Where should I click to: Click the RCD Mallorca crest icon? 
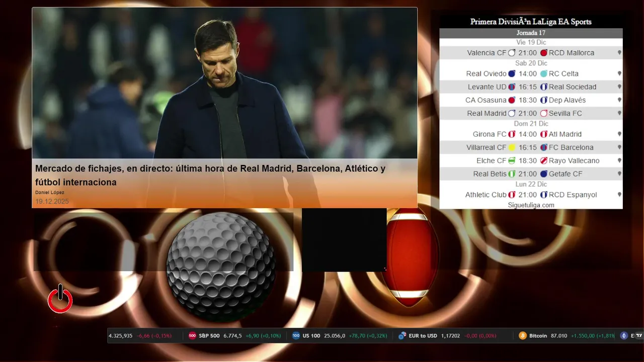tap(543, 53)
